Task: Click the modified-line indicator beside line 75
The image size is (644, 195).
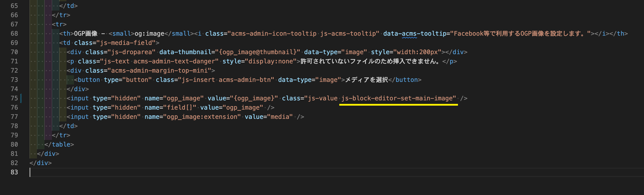Action: 21,98
